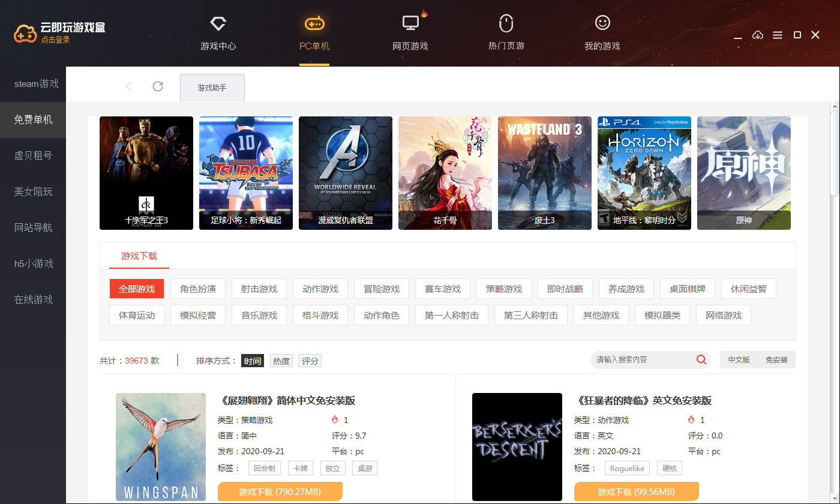Image resolution: width=840 pixels, height=504 pixels.
Task: Open the 游戏中心 diamond icon tab
Action: (218, 24)
